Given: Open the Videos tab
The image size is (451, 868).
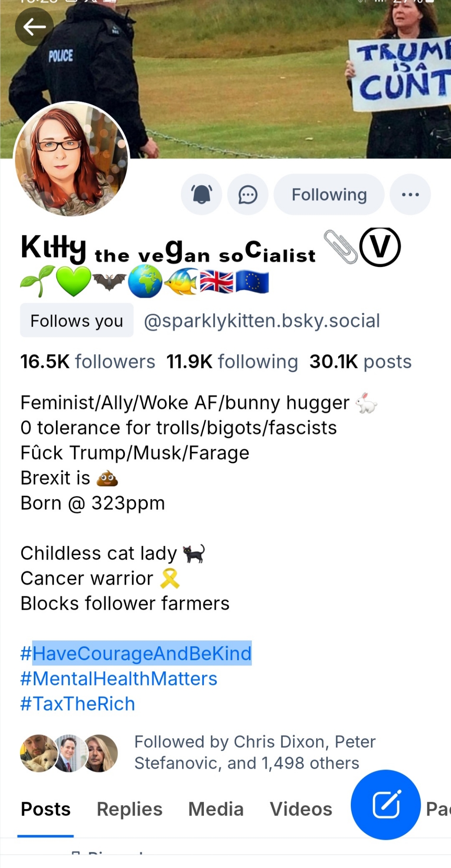Looking at the screenshot, I should 301,809.
